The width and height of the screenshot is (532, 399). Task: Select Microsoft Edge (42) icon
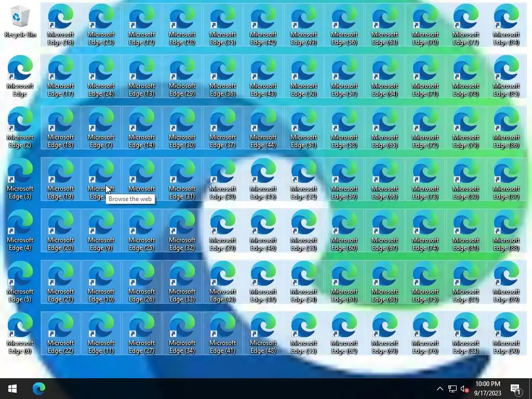pos(263,25)
